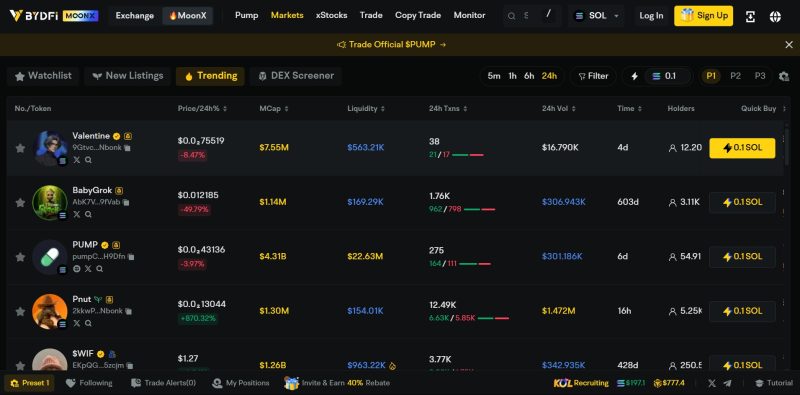800x395 pixels.
Task: Open the settings gear next to P3
Action: [784, 77]
